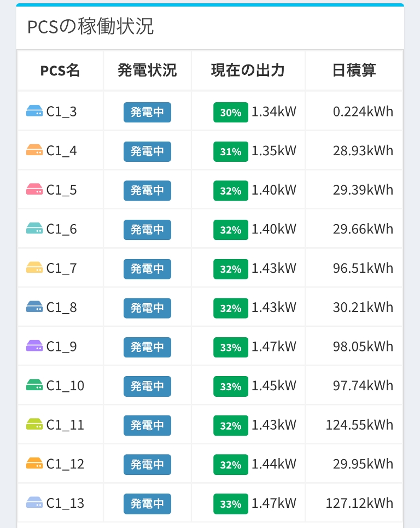Sort by the 発電状況 column header

pyautogui.click(x=147, y=71)
